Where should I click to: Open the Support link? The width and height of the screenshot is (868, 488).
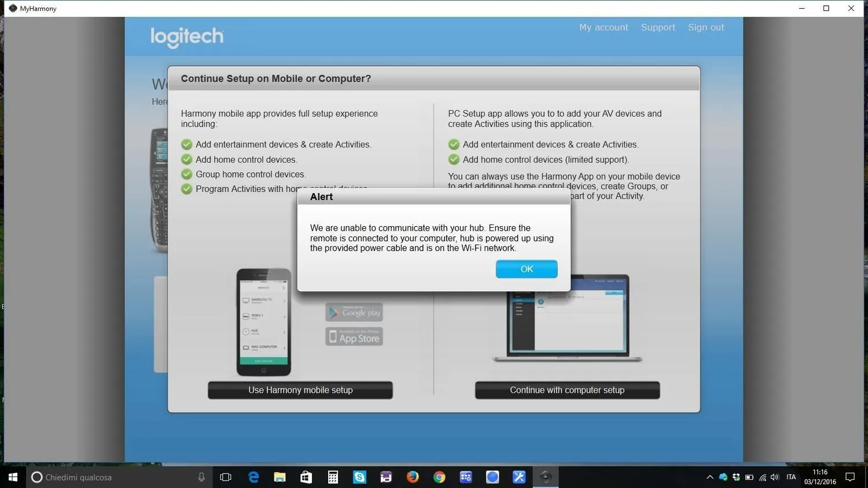[658, 27]
